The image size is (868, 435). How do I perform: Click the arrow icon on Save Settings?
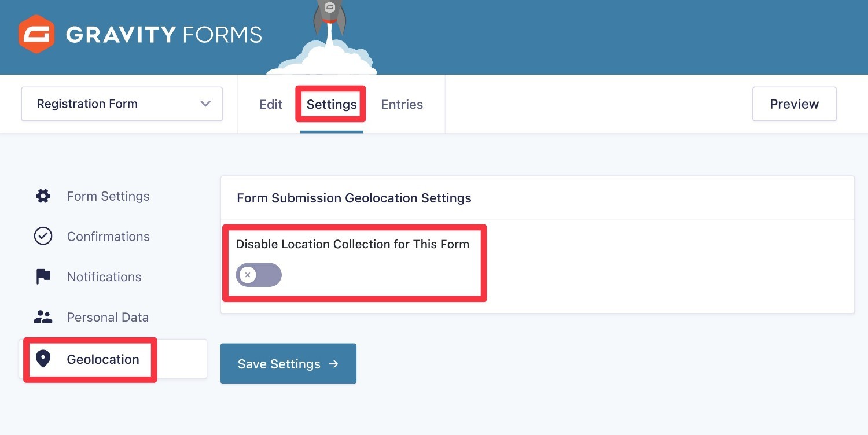[333, 364]
